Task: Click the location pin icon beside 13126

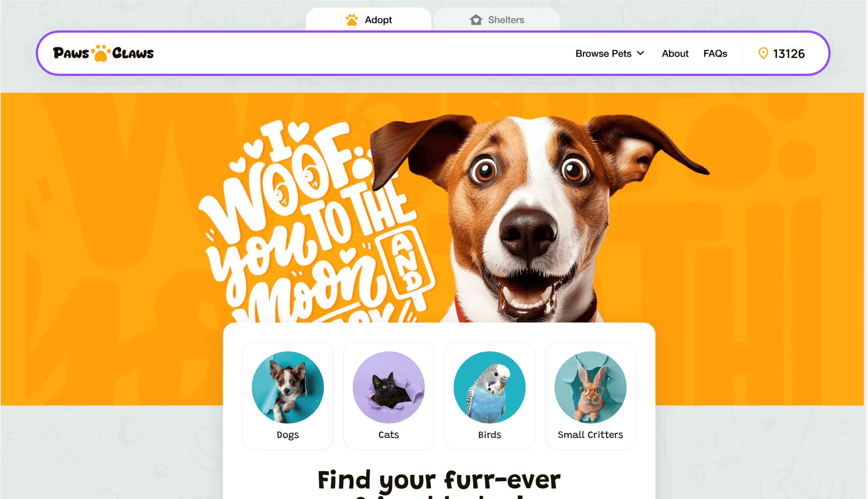Action: coord(763,53)
